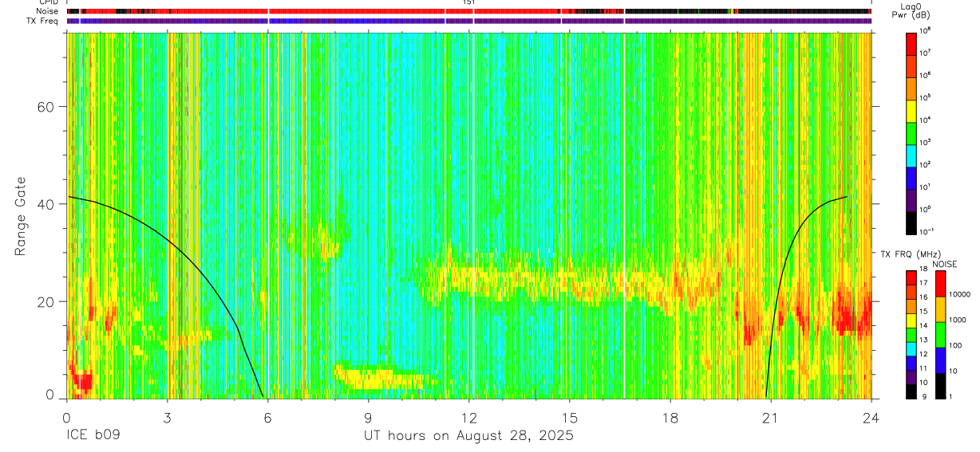Click the green segment of NOISE colorbar

click(x=940, y=335)
